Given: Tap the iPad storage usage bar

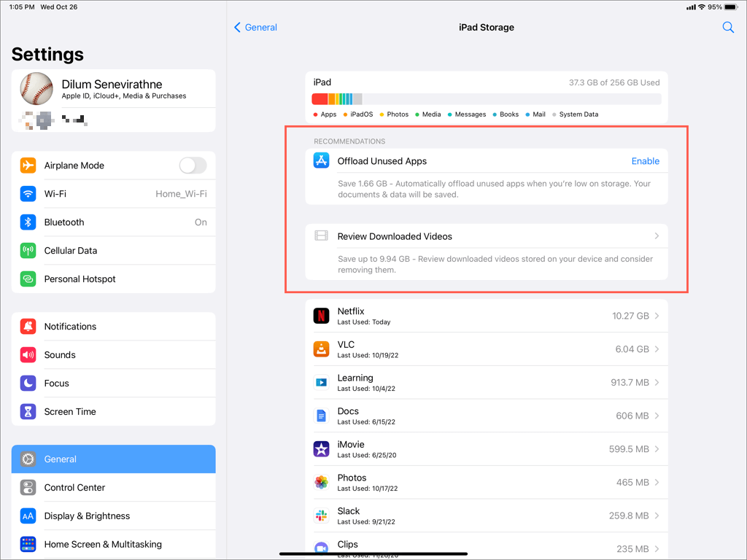Looking at the screenshot, I should [x=487, y=99].
